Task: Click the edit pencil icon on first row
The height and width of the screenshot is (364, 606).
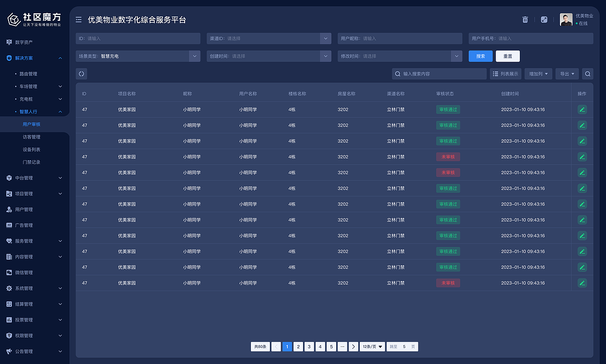Action: pos(582,109)
